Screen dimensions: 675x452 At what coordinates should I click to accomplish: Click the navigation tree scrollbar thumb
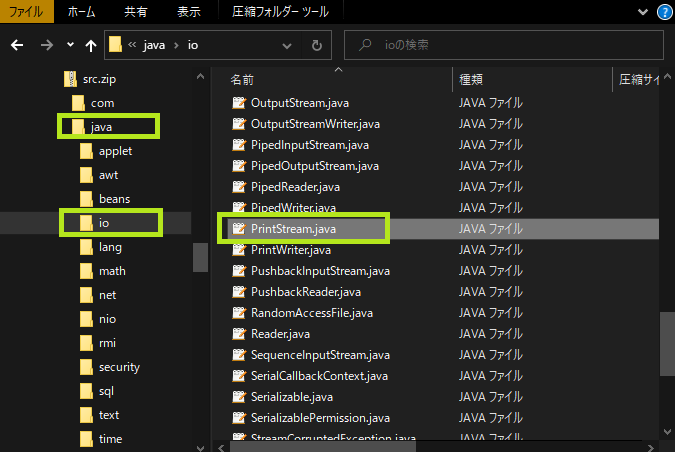click(x=200, y=257)
